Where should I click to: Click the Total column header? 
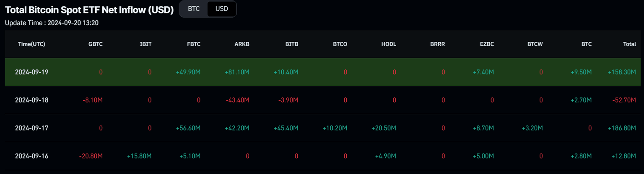pos(629,44)
